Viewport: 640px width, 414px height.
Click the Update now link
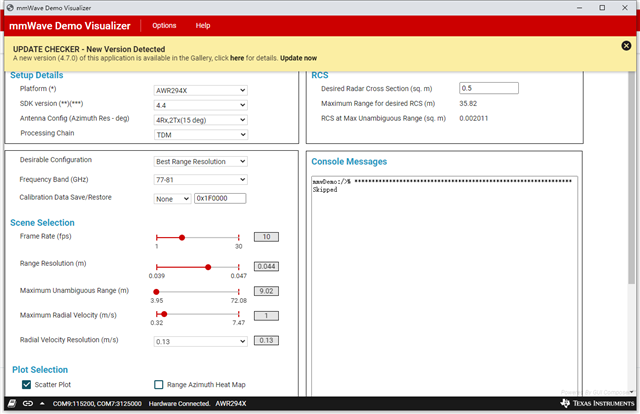[298, 58]
